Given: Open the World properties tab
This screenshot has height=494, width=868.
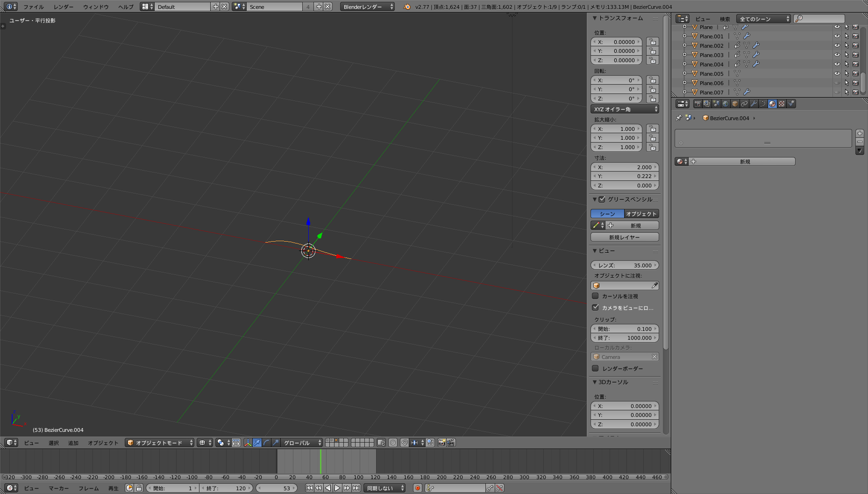Looking at the screenshot, I should click(726, 104).
